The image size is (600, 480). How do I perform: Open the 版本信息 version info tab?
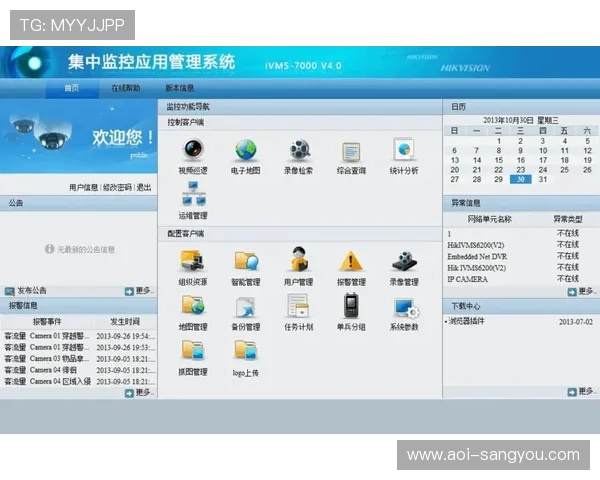point(179,88)
